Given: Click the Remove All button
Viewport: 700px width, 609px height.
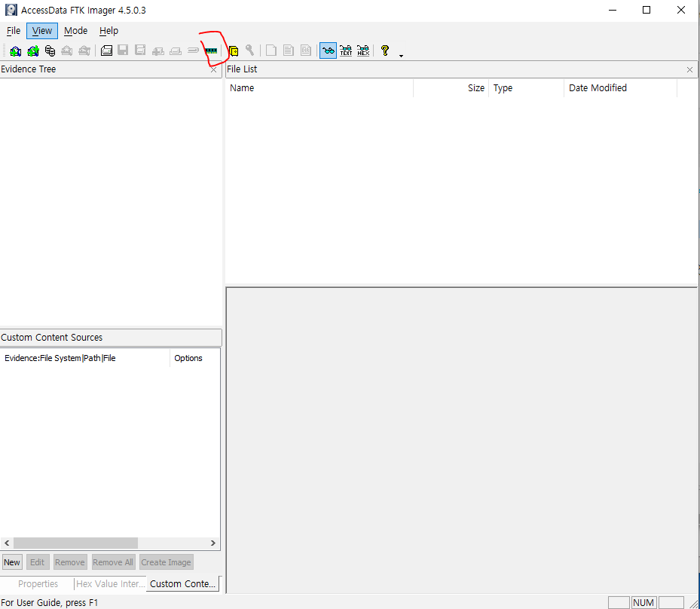Looking at the screenshot, I should (x=113, y=562).
